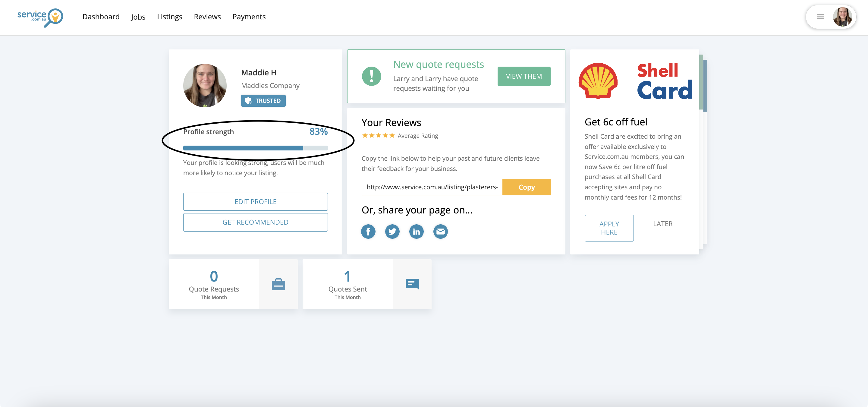
Task: Click the user avatar in top bar
Action: click(842, 17)
